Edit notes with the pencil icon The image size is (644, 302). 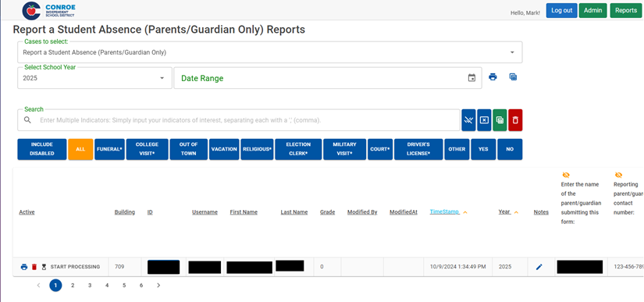539,267
